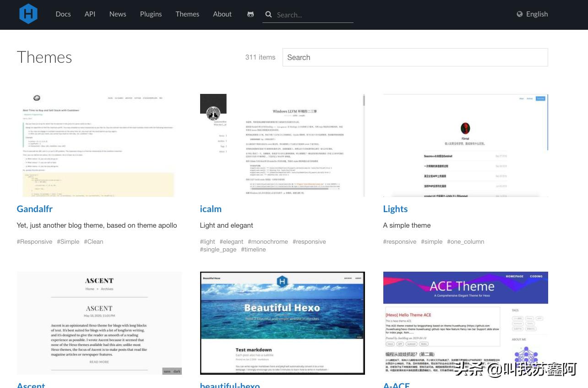Click the Beautiful Hexo ocean thumbnail
This screenshot has width=588, height=388.
(x=282, y=323)
